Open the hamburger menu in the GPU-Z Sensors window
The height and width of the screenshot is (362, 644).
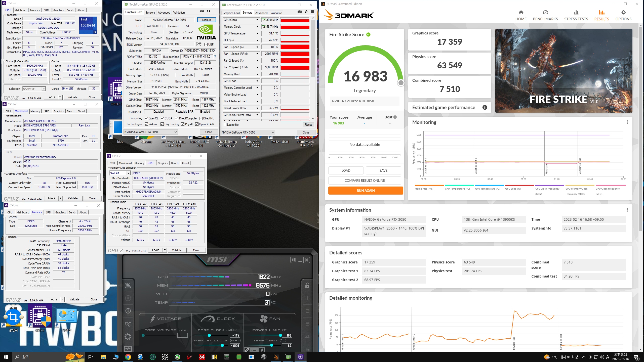pos(312,12)
